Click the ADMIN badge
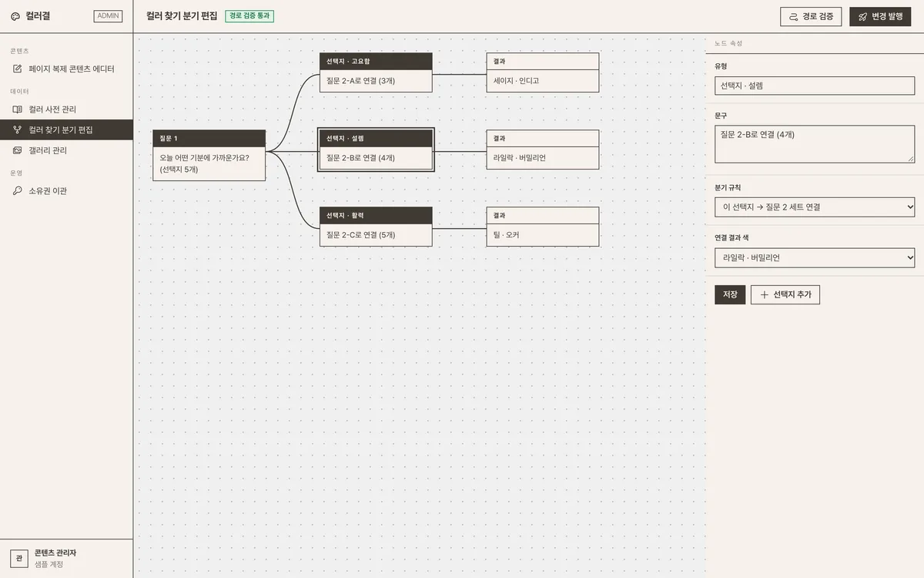Image resolution: width=924 pixels, height=578 pixels. click(x=108, y=16)
